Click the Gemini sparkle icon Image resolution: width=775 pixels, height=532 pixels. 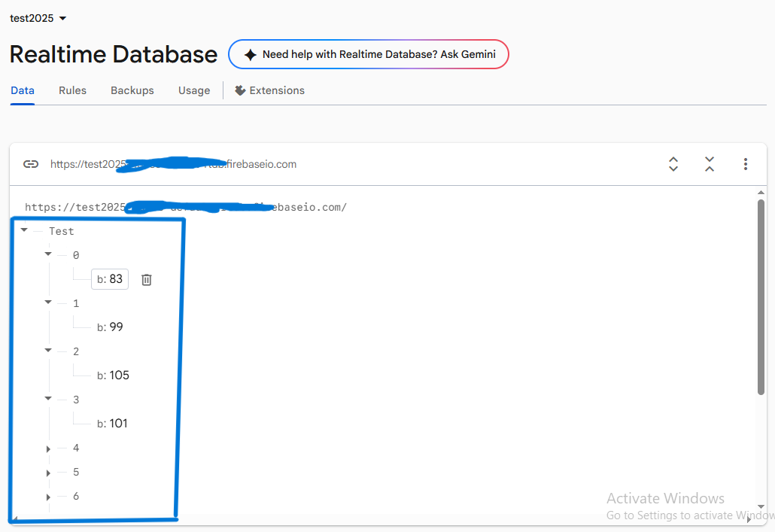coord(251,55)
